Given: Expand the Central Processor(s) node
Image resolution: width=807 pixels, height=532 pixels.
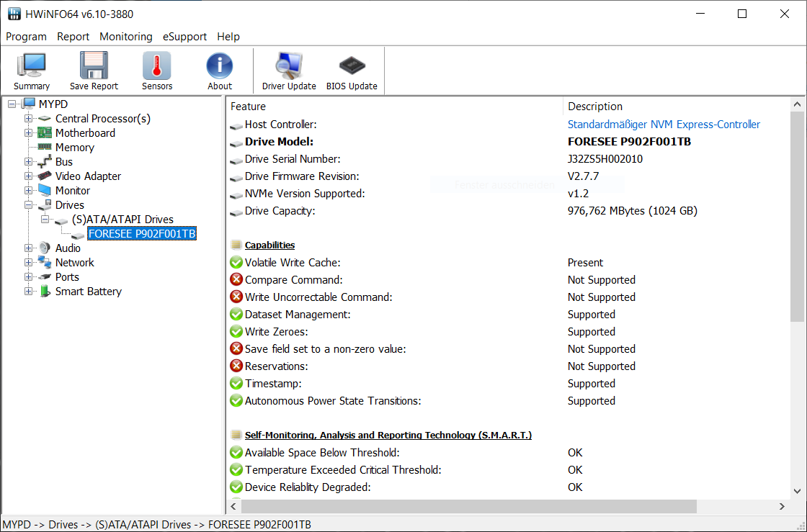Looking at the screenshot, I should [28, 119].
